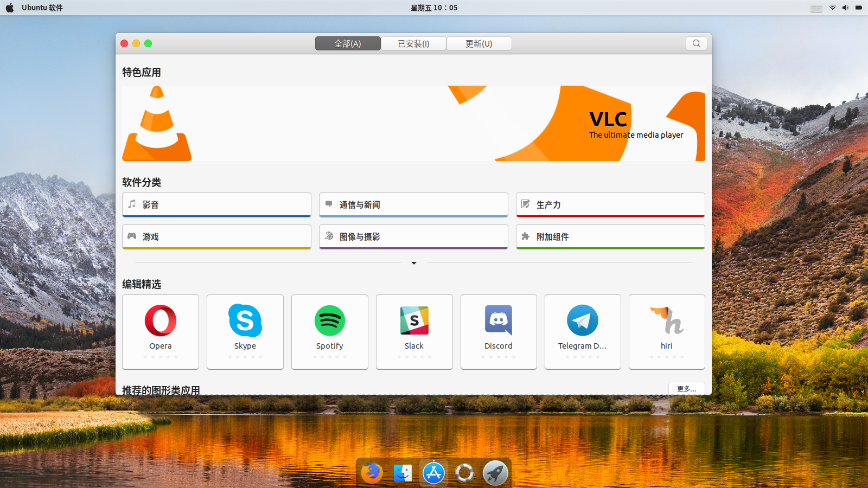Viewport: 868px width, 488px height.
Task: Launch Firefox from the dock
Action: (x=372, y=473)
